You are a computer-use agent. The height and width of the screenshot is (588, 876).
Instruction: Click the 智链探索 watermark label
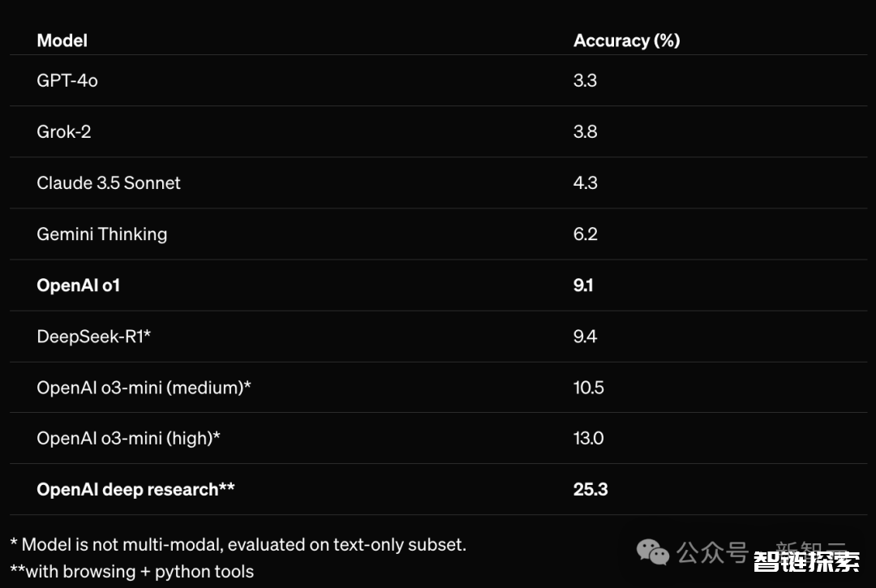806,562
